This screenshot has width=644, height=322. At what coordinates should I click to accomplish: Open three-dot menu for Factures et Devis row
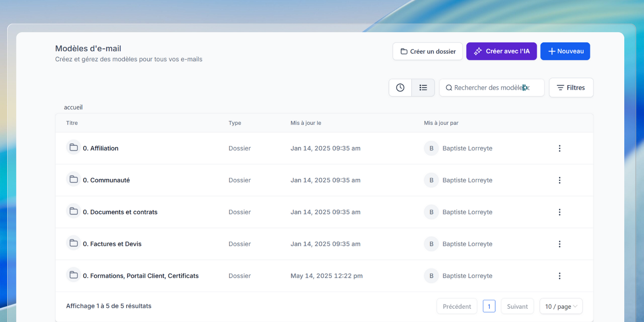click(559, 244)
